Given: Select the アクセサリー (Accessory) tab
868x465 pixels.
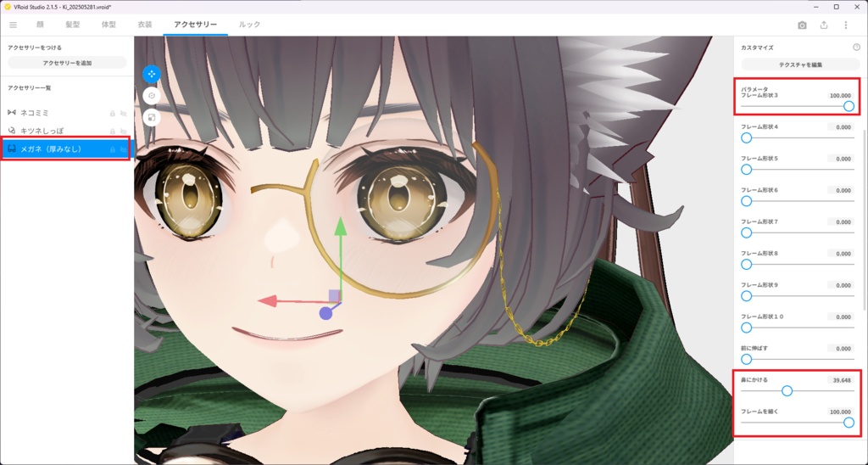Looking at the screenshot, I should pyautogui.click(x=196, y=25).
